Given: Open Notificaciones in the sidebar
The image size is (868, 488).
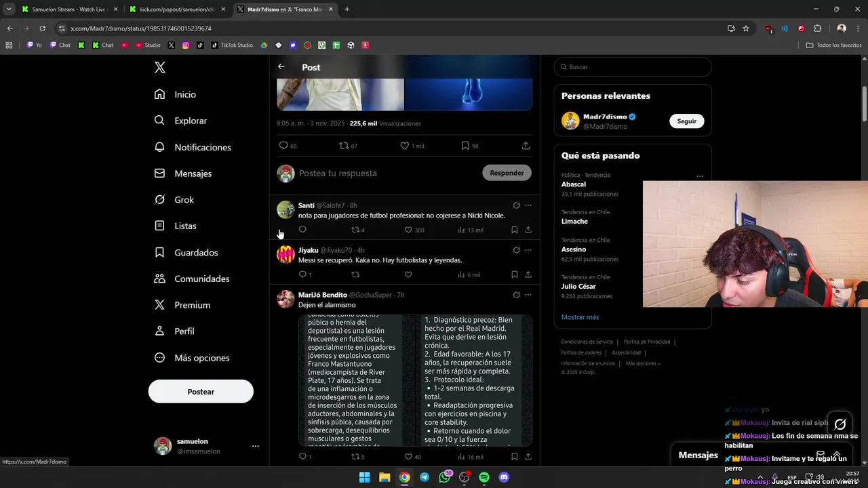Looking at the screenshot, I should coord(193,147).
